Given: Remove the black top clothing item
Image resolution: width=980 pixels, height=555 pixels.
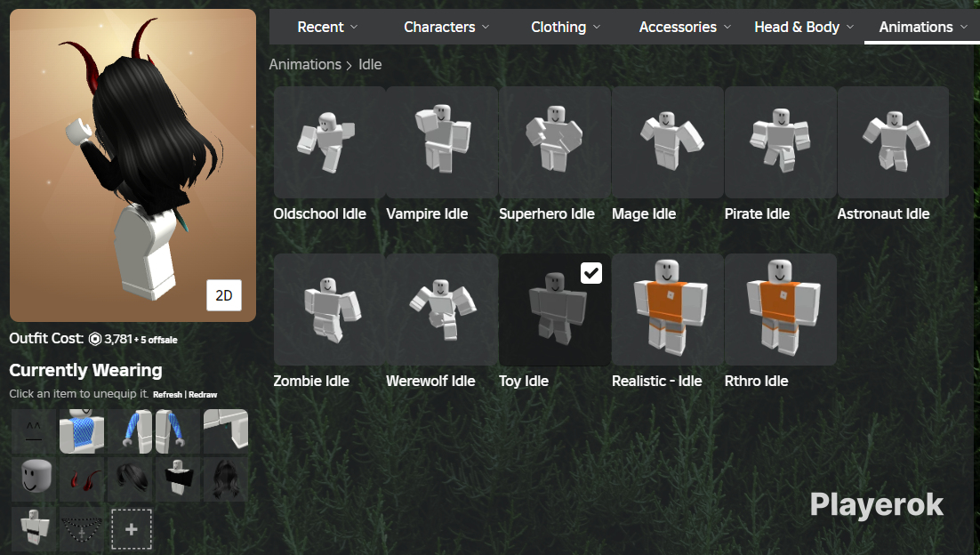Looking at the screenshot, I should pos(178,479).
